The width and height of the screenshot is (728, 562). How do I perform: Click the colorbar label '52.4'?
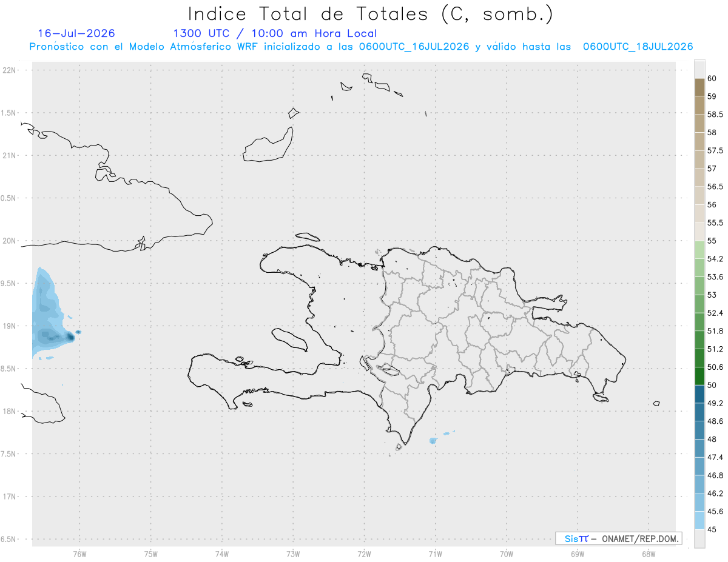point(715,313)
